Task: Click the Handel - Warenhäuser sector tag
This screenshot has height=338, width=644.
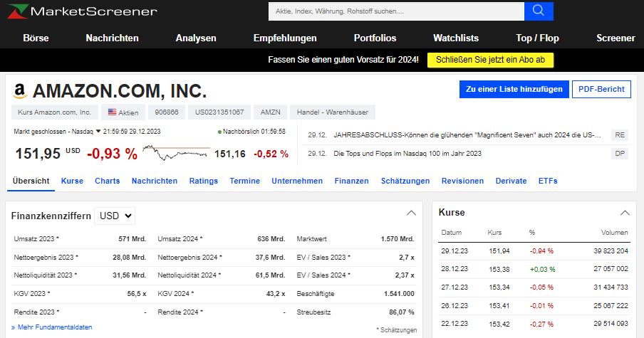Action: coord(333,112)
